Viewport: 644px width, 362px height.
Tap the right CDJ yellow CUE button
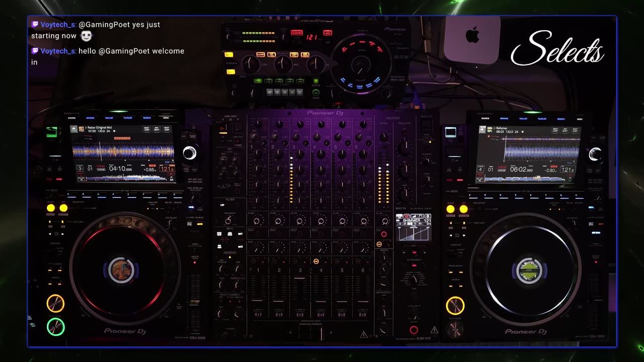[455, 305]
